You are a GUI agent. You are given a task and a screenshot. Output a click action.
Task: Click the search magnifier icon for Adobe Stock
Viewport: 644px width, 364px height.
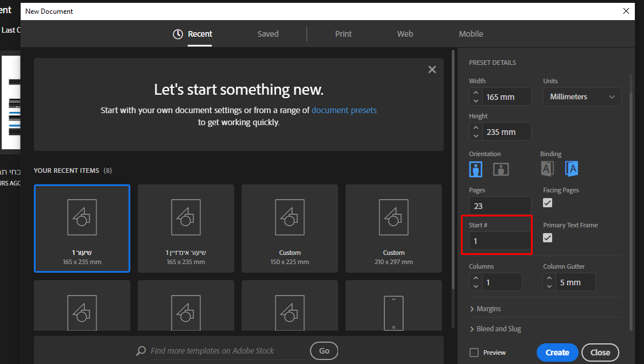141,351
